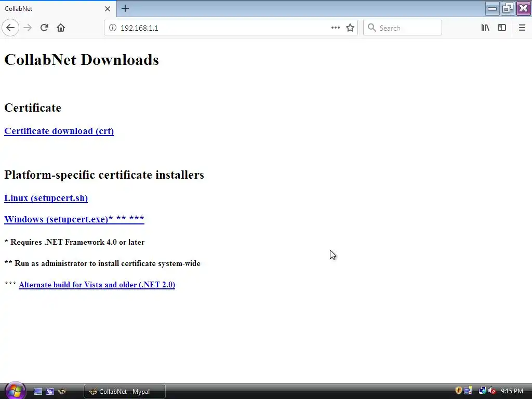Bookmark this page with the star

[350, 28]
